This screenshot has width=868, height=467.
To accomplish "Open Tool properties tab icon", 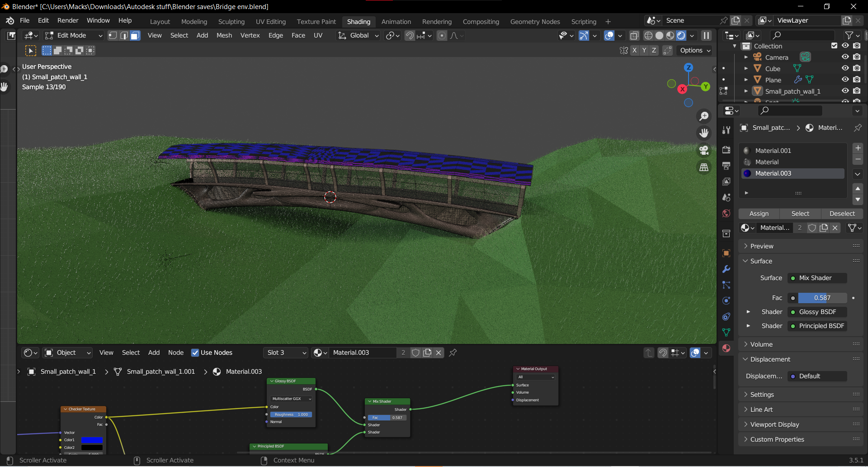I will pyautogui.click(x=726, y=130).
